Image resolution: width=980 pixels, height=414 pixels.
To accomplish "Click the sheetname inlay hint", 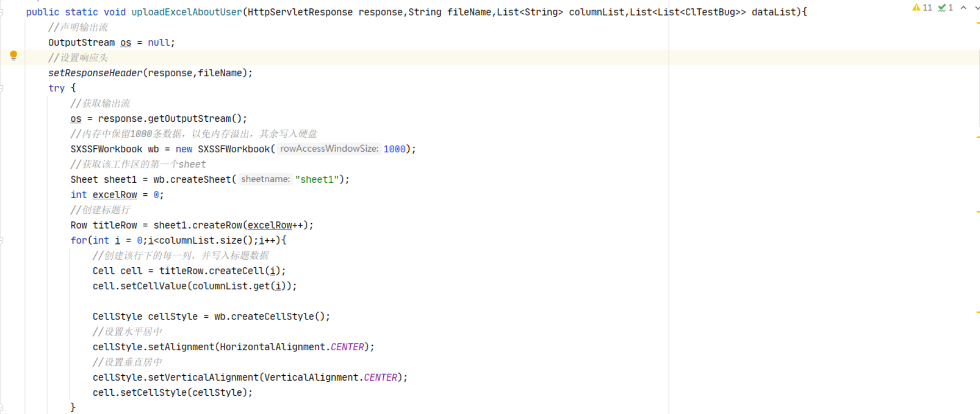I will (265, 179).
